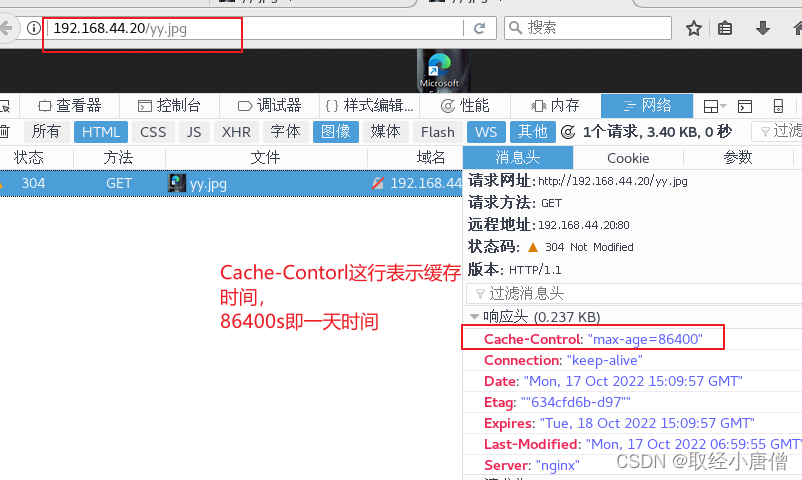Toggle the HTML filter button
This screenshot has width=802, height=480.
point(101,132)
